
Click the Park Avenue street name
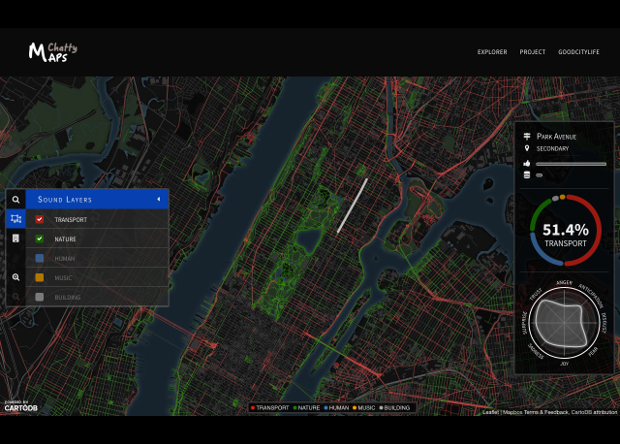click(556, 137)
